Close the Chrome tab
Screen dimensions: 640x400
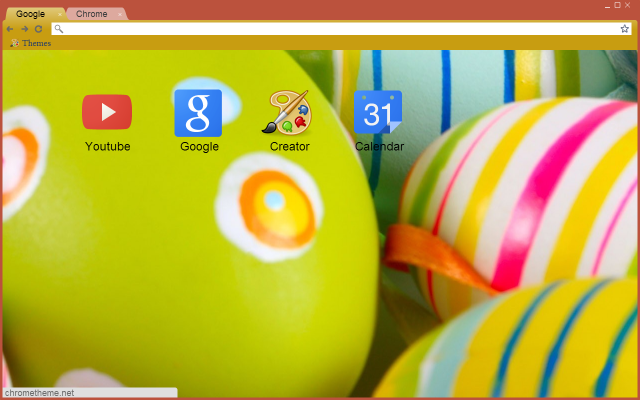point(120,14)
